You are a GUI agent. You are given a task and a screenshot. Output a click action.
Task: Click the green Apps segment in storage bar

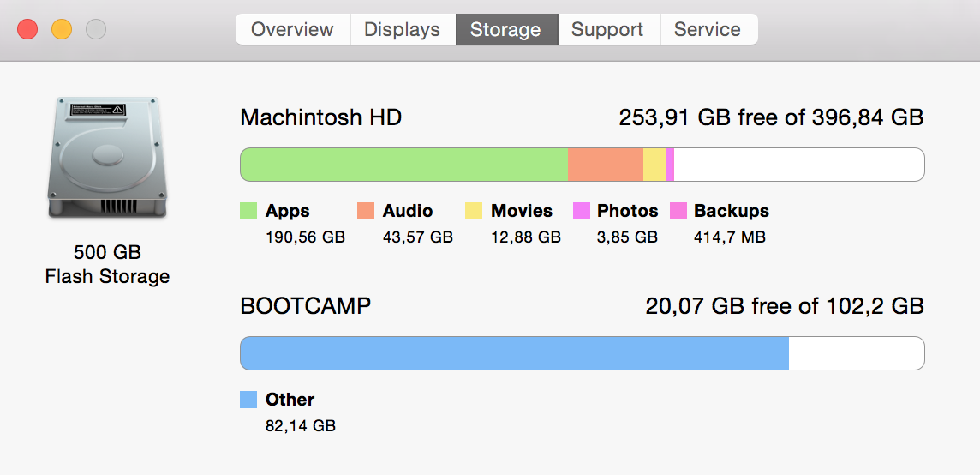(x=403, y=165)
